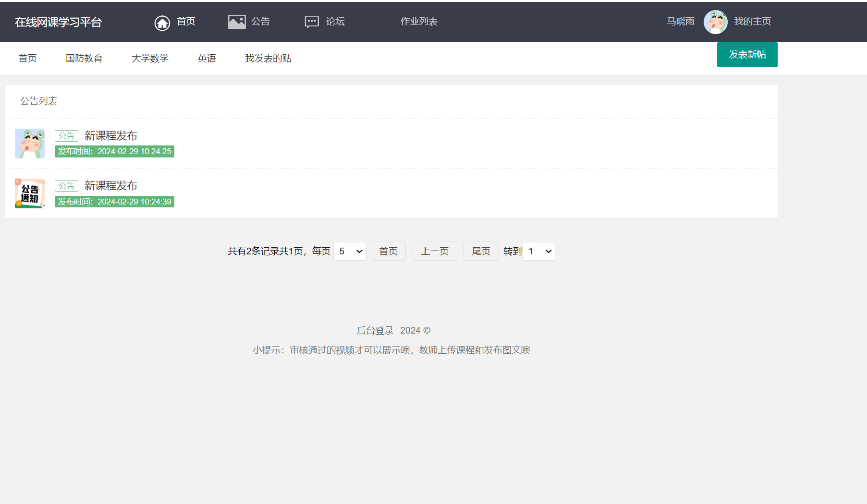Switch to the 国防教育 tab
This screenshot has width=867, height=504.
point(84,58)
